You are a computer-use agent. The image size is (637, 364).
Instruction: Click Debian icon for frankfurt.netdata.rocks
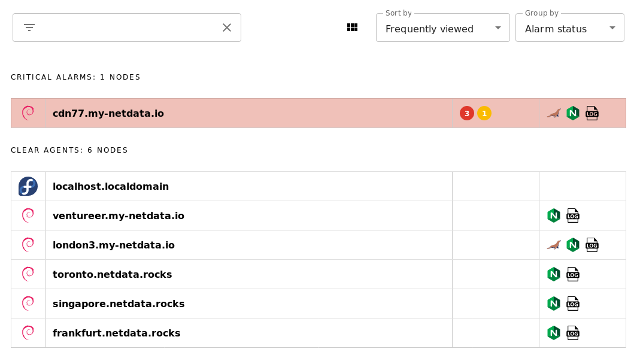(x=28, y=332)
